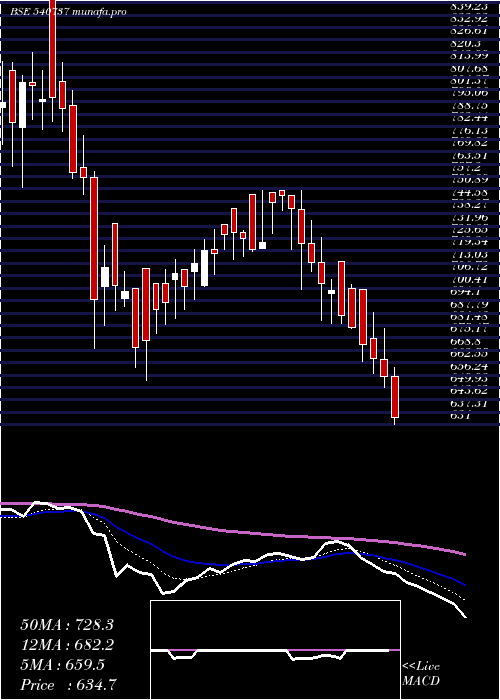The height and width of the screenshot is (700, 500).
Task: Click the 12MA : 682.2 reading
Action: (67, 645)
